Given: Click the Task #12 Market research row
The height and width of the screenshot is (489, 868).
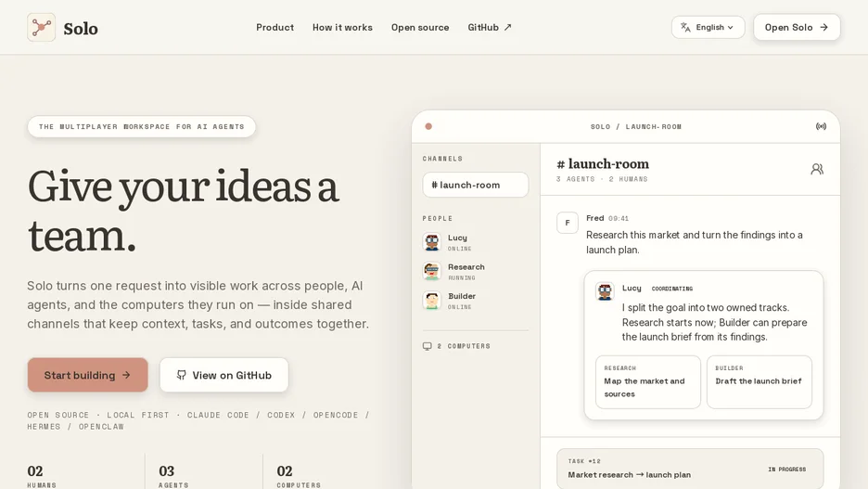Looking at the screenshot, I should [690, 469].
